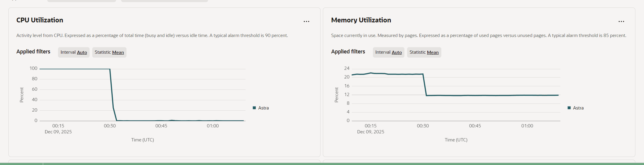This screenshot has height=165, width=644.
Task: Click Percent axis title on Memory chart
Action: click(337, 95)
